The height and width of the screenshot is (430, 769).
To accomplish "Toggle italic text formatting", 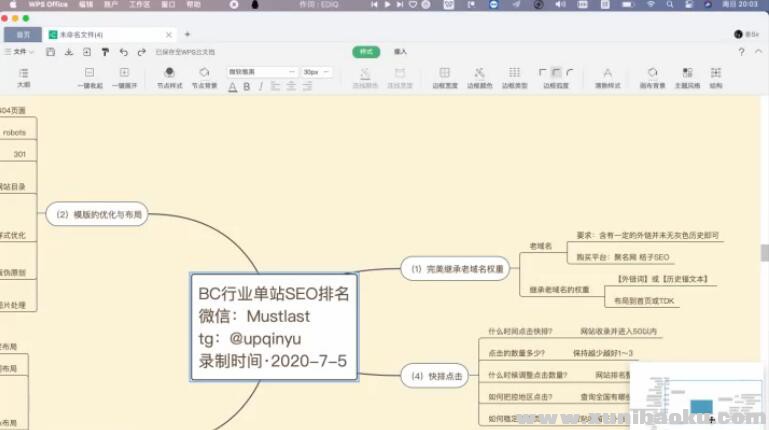I will [260, 87].
